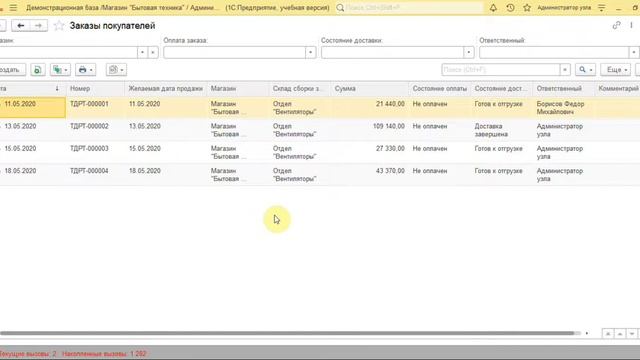Open the vertical dots form menu

click(x=631, y=25)
